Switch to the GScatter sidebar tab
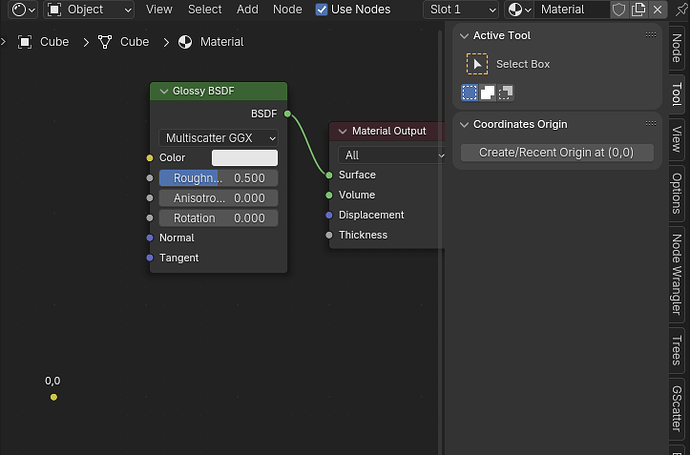This screenshot has height=455, width=690. pyautogui.click(x=677, y=408)
